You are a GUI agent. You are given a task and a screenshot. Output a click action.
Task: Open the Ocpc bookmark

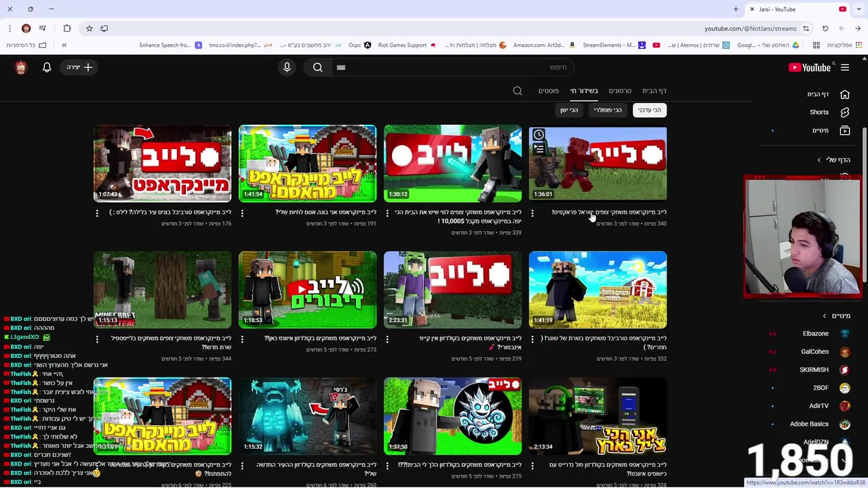(360, 45)
